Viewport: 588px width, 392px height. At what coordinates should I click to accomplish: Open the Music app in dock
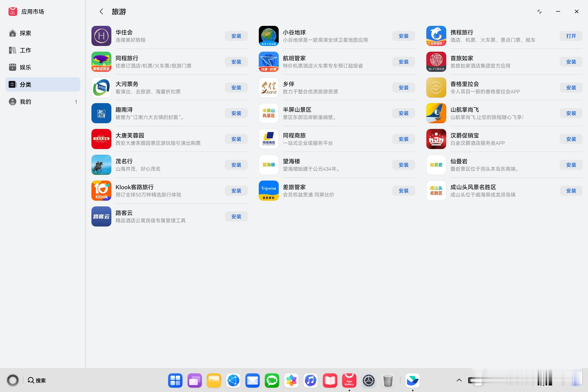311,380
